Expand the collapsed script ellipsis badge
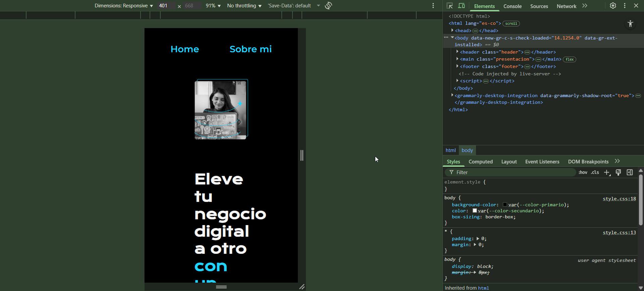The height and width of the screenshot is (291, 644). click(x=486, y=81)
